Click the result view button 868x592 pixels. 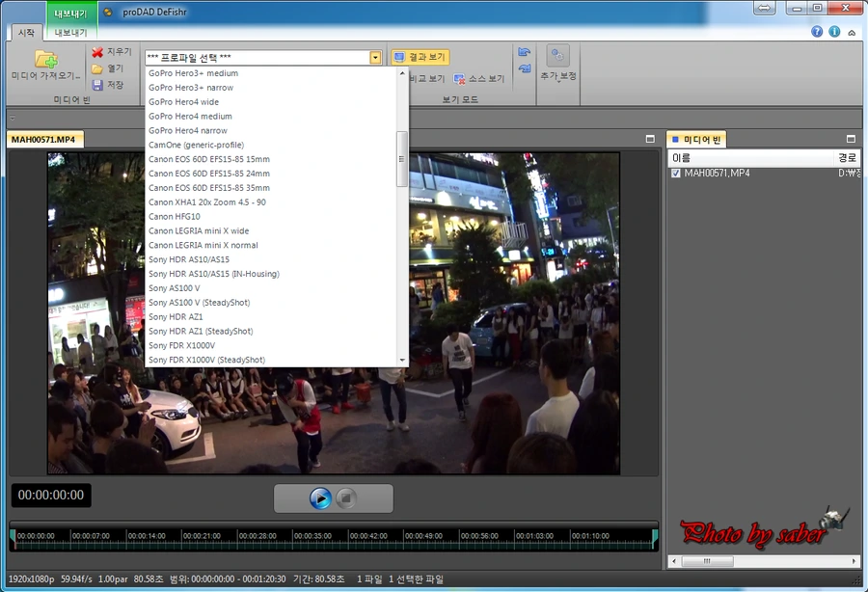420,57
